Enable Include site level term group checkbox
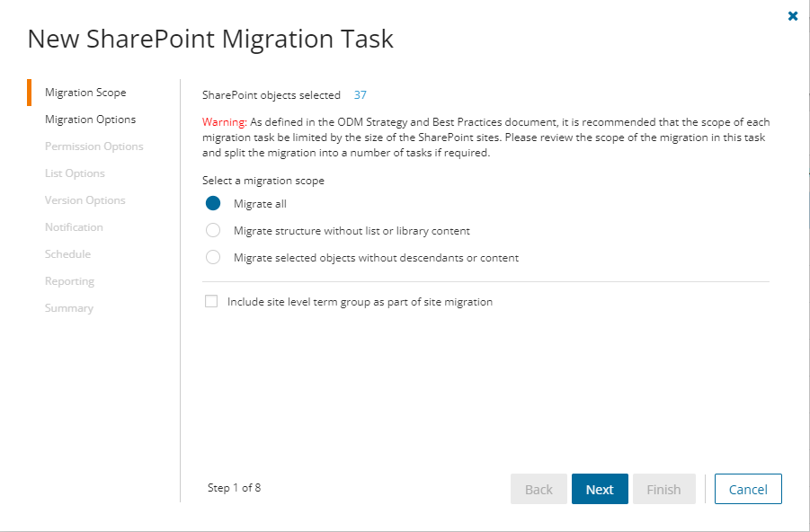The image size is (810, 532). [211, 301]
